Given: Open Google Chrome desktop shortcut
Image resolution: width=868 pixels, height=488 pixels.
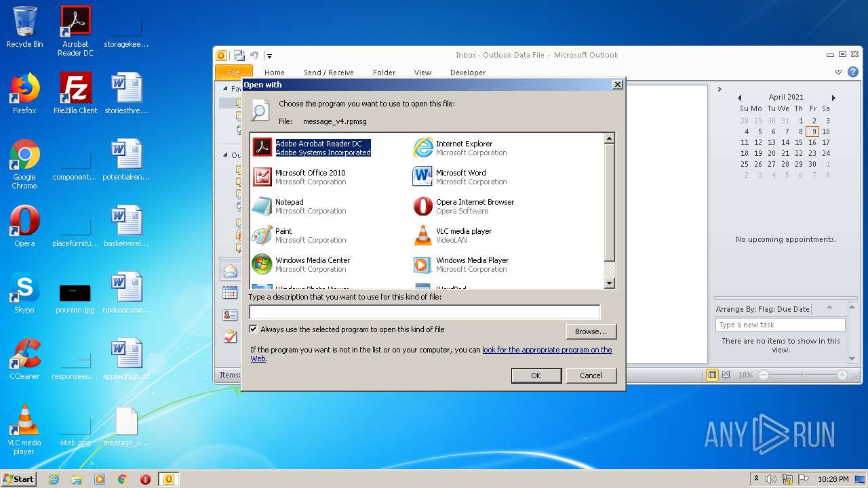Looking at the screenshot, I should pyautogui.click(x=24, y=165).
